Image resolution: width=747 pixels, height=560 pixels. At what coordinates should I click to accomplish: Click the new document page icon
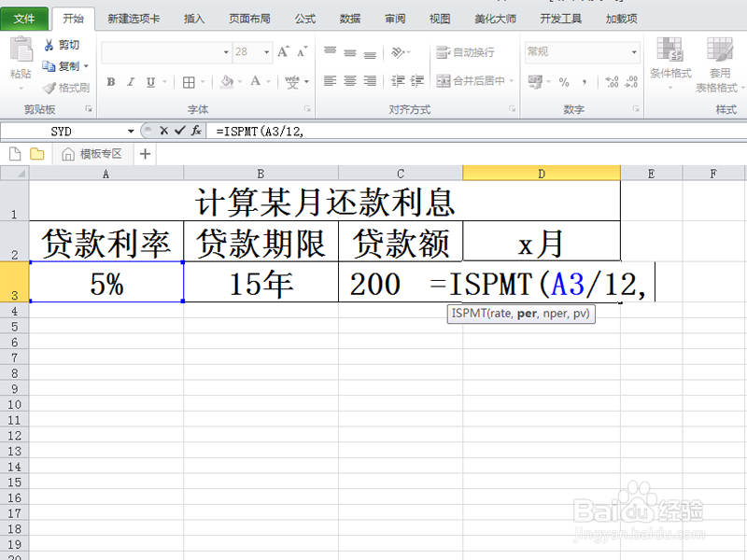15,154
